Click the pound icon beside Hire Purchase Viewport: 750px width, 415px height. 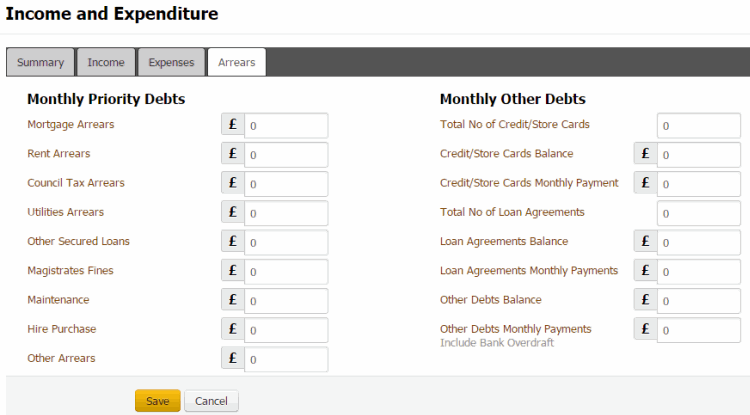tap(233, 329)
